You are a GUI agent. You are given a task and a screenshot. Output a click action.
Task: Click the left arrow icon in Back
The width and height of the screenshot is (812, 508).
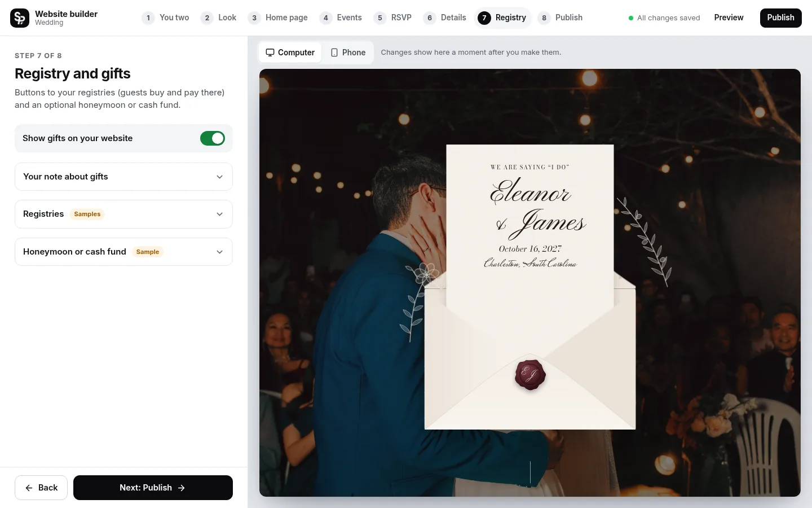[29, 488]
